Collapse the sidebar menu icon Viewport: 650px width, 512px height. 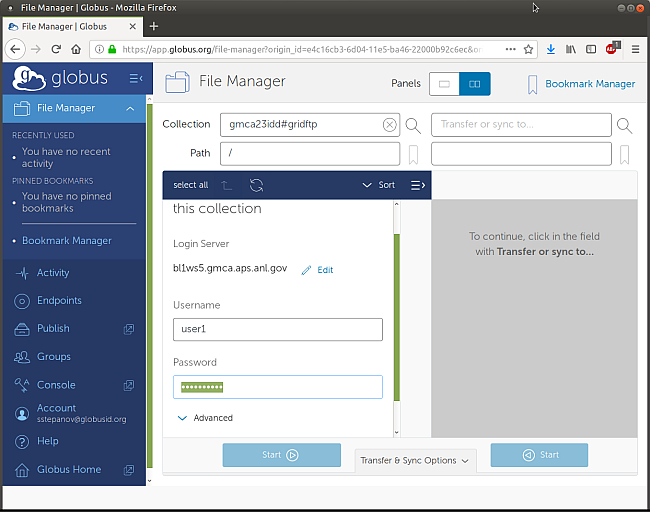click(x=136, y=78)
